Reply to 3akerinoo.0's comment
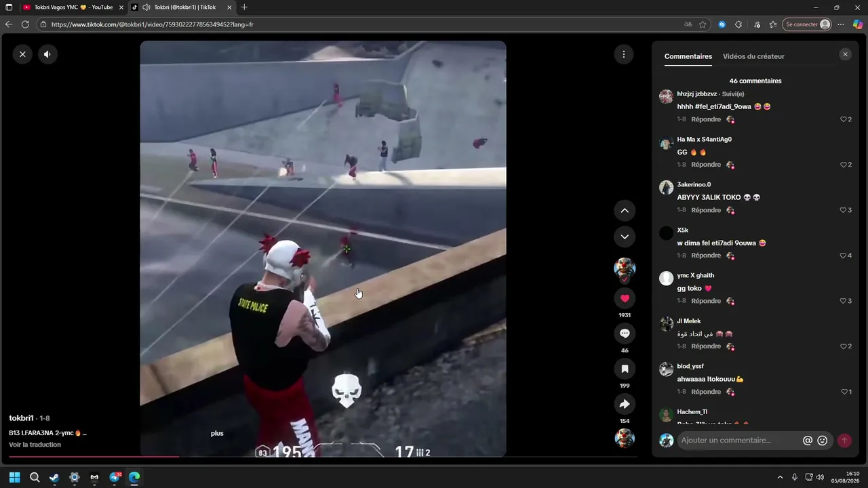Screen dimensions: 868x488 (706, 210)
